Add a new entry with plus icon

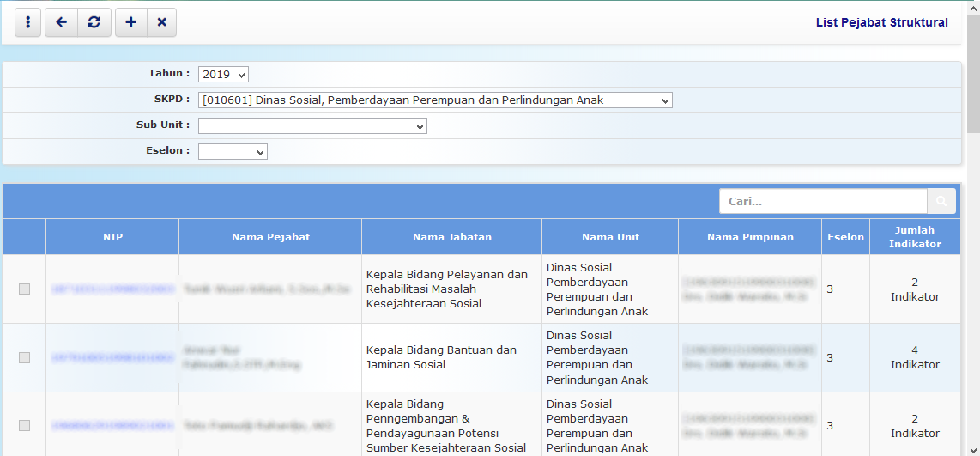130,23
